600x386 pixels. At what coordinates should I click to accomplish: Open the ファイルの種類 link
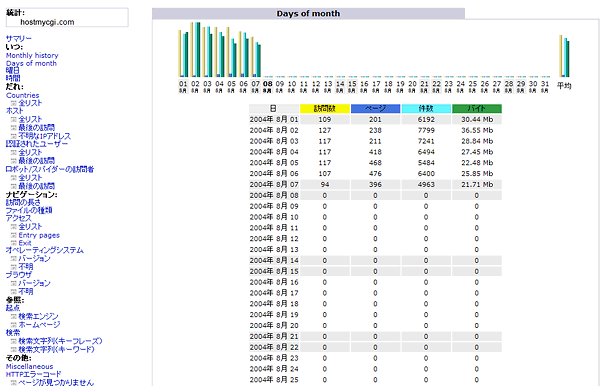pos(29,210)
